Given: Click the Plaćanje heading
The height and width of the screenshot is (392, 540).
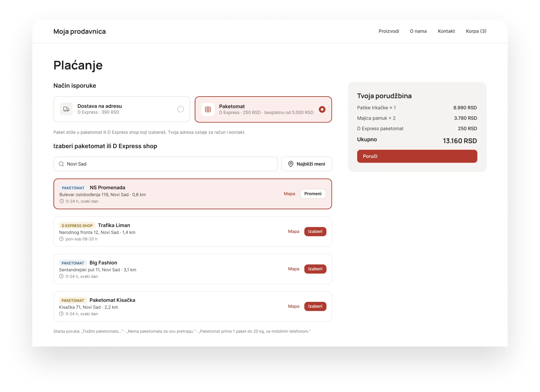Looking at the screenshot, I should coord(78,66).
